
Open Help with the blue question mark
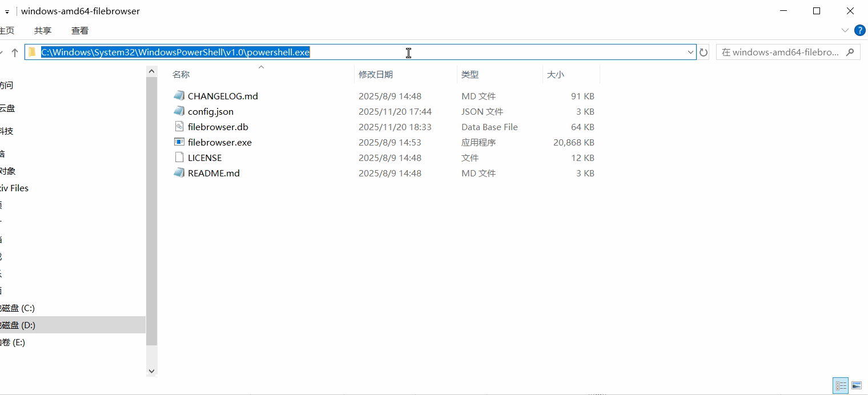coord(859,30)
